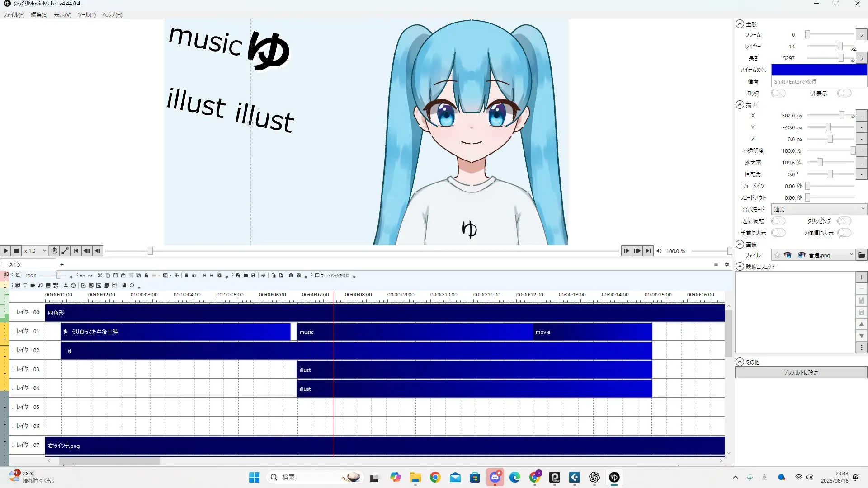Click the アイテムの色 blue color swatch
868x488 pixels.
[x=819, y=70]
